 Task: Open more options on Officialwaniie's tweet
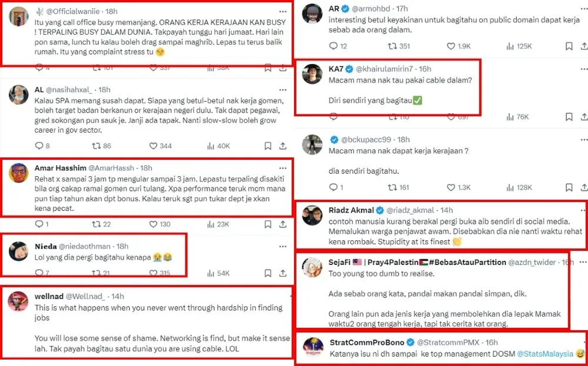click(x=283, y=11)
